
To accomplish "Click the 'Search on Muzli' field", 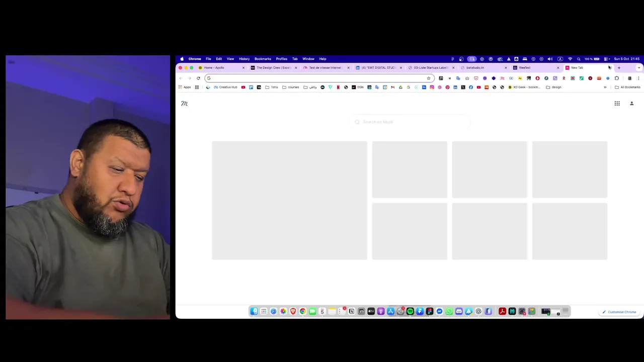I will (409, 122).
